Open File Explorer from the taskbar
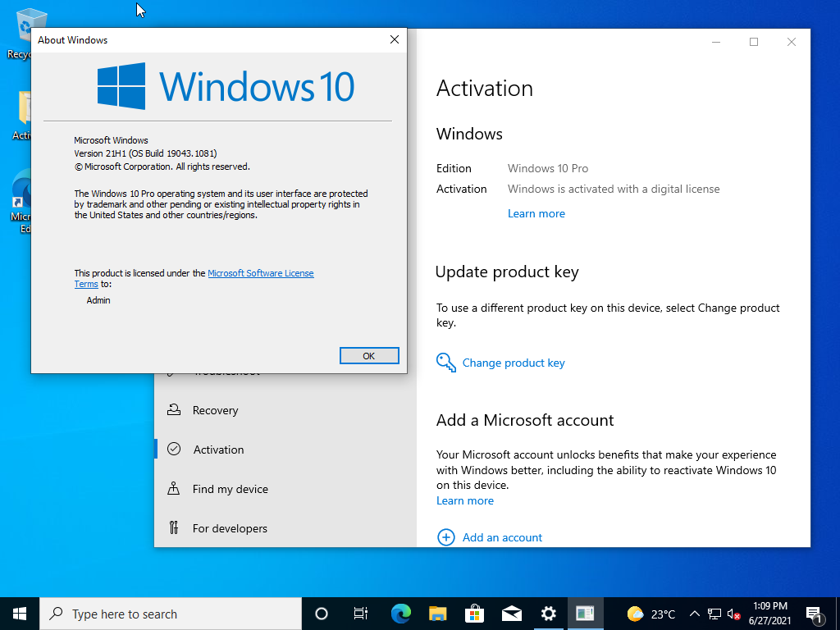840x630 pixels. (x=438, y=614)
